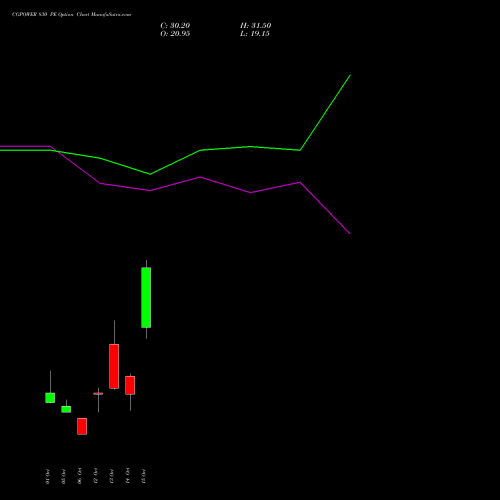The image size is (500, 500).
Task: Select the low value 'L: 19.15'
Action: tap(255, 34)
